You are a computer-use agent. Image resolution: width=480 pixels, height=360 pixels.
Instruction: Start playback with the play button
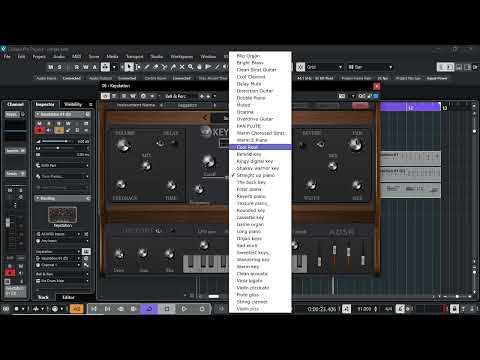pos(184,309)
